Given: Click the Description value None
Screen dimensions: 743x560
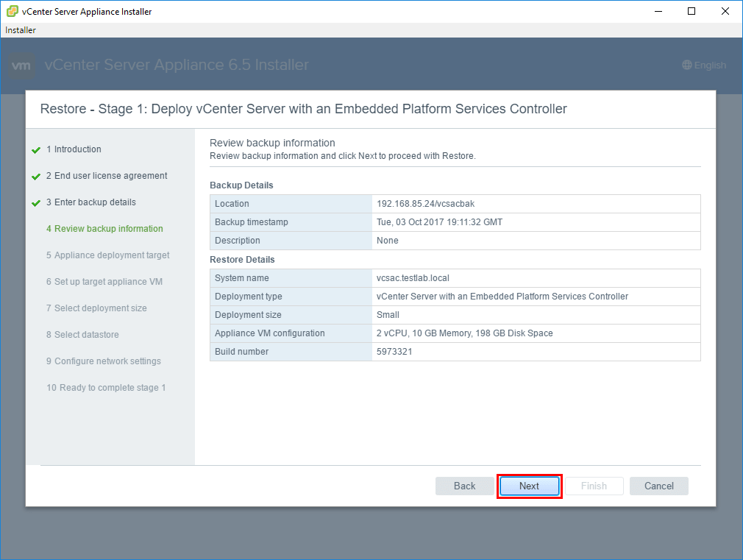Looking at the screenshot, I should tap(387, 241).
